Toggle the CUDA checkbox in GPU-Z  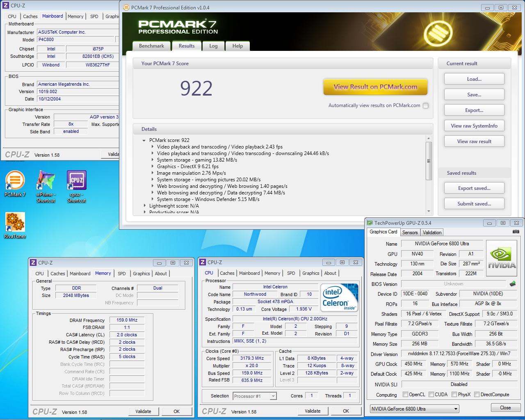[431, 395]
